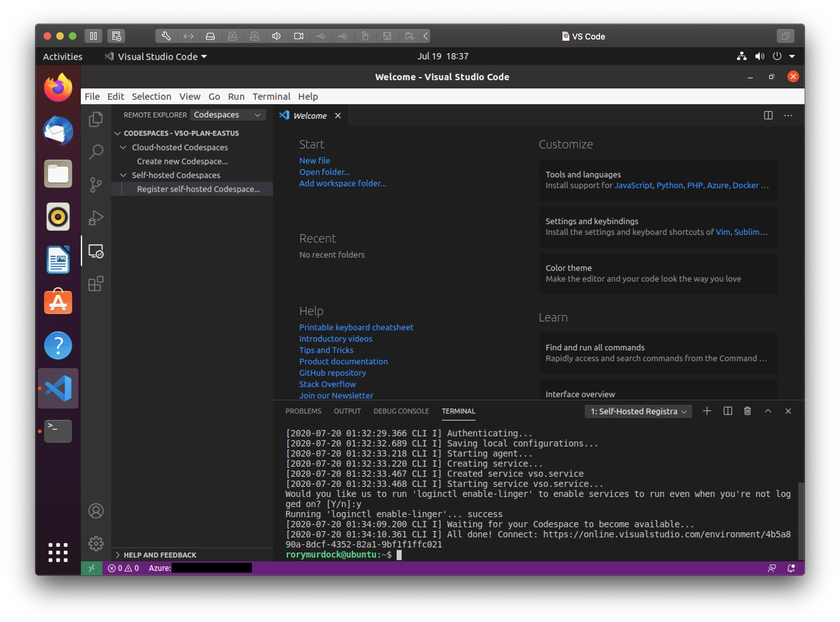Collapse Self-hosted Codespaces tree node
This screenshot has height=622, width=840.
tap(123, 175)
